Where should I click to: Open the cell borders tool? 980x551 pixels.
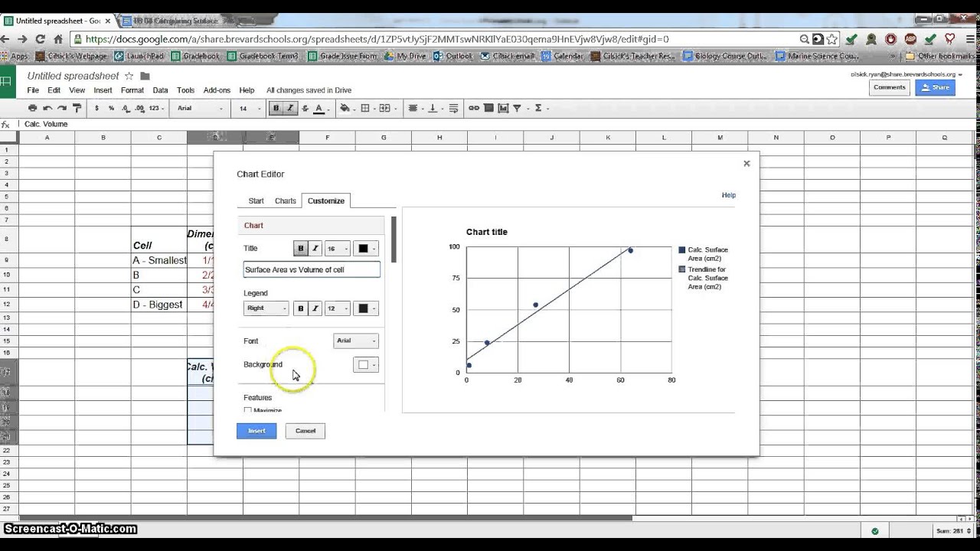367,108
